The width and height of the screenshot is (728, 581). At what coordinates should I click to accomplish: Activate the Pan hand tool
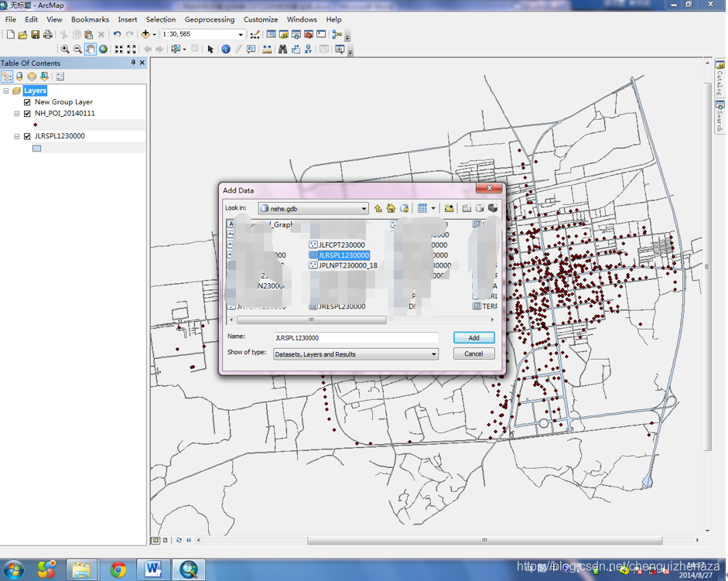coord(91,50)
